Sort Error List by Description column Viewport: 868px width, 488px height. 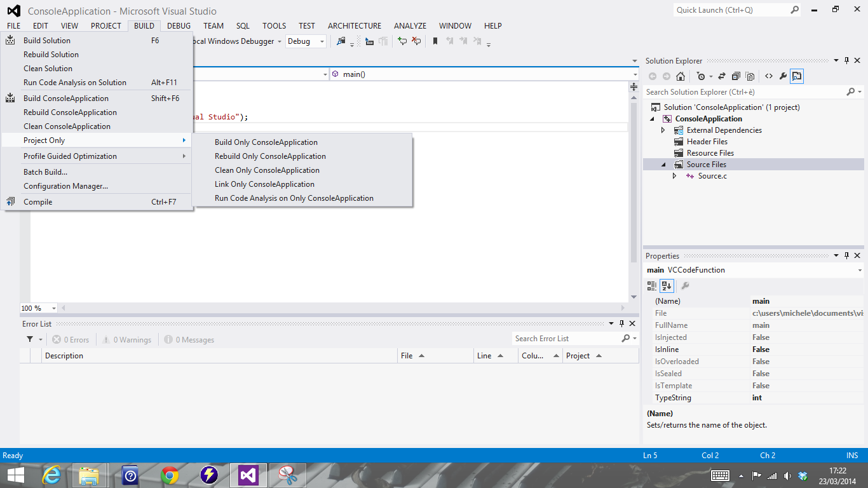[x=220, y=356]
